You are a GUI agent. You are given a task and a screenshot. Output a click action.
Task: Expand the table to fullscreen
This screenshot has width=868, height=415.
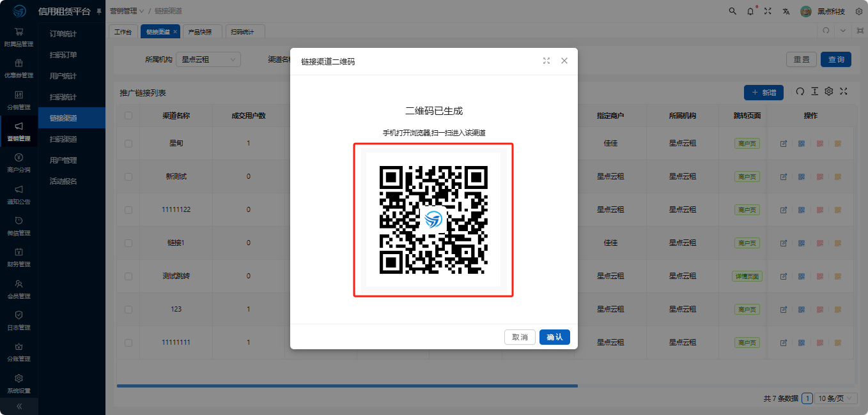[x=844, y=91]
